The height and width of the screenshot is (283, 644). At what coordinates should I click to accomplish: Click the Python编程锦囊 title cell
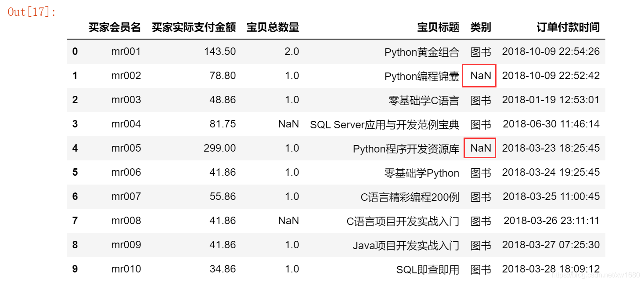click(422, 76)
